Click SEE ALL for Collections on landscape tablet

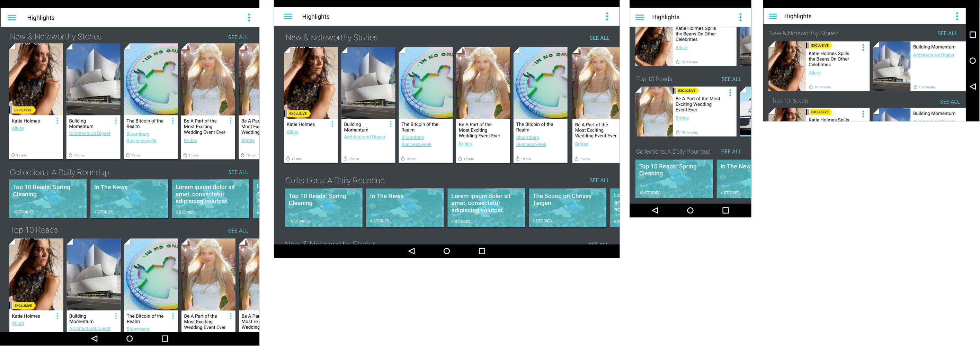[599, 180]
